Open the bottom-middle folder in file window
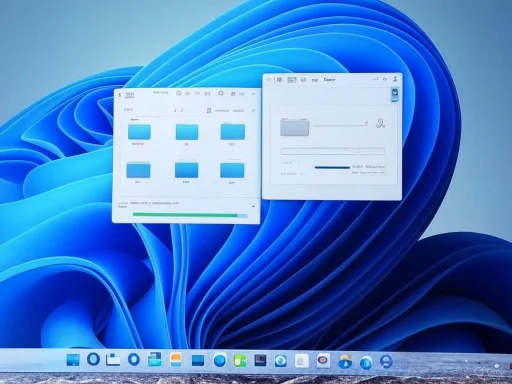The height and width of the screenshot is (384, 512). pyautogui.click(x=187, y=170)
